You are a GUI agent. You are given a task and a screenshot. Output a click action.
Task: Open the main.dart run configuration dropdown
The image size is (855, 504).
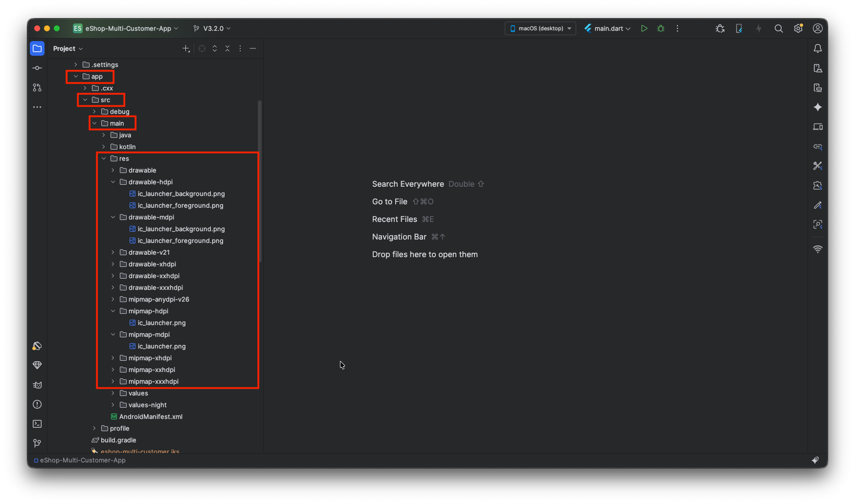coord(607,28)
